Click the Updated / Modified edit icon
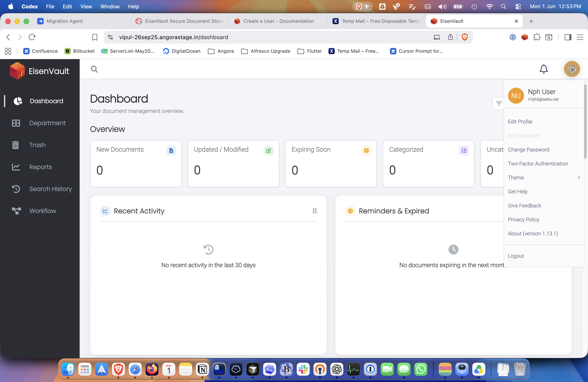The height and width of the screenshot is (382, 588). pyautogui.click(x=269, y=150)
